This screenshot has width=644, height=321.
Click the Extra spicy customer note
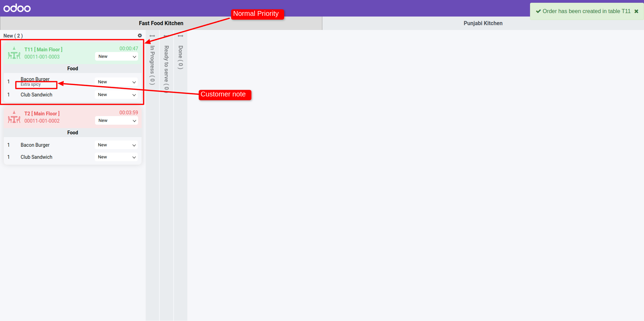click(31, 84)
